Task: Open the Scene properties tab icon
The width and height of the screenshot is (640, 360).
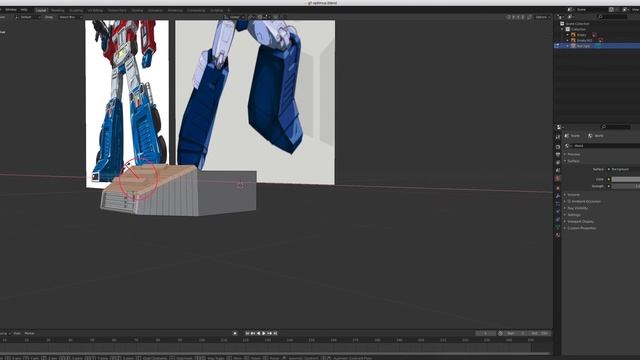Action: click(558, 170)
